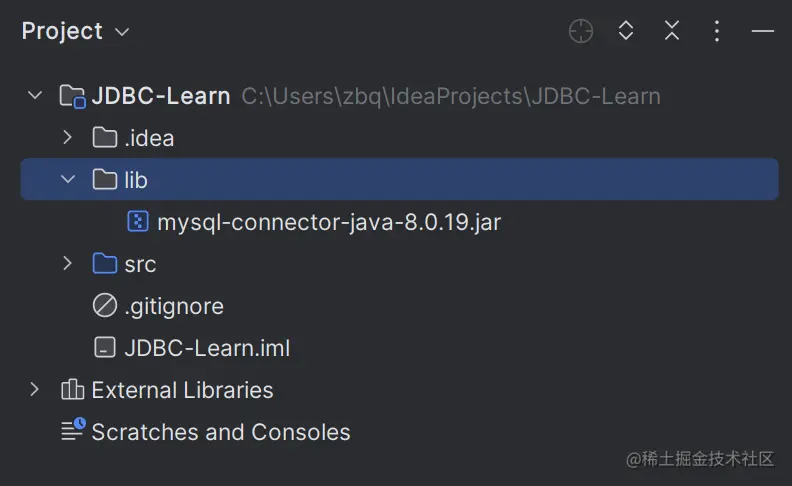Click the JDBC-Learn module folder icon
The image size is (792, 486).
[x=72, y=96]
